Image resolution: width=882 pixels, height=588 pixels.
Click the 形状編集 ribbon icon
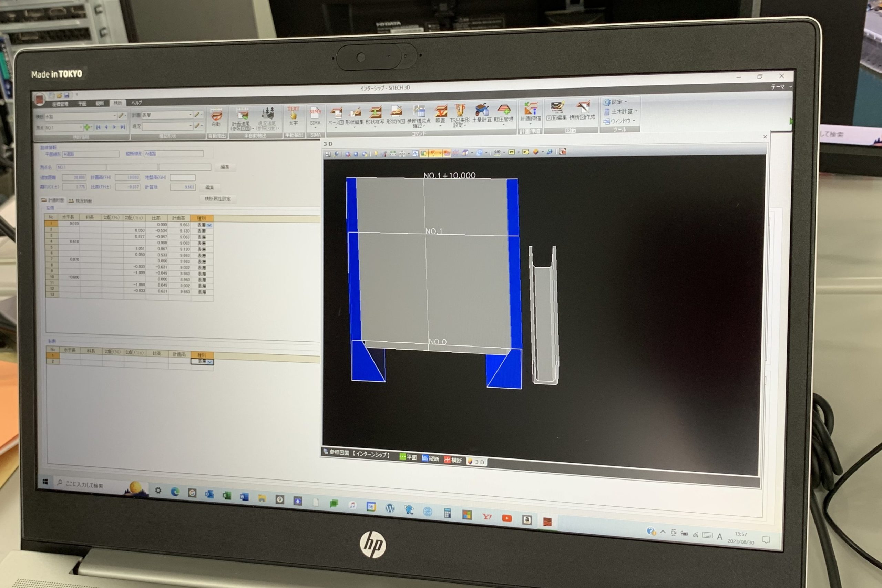(355, 113)
